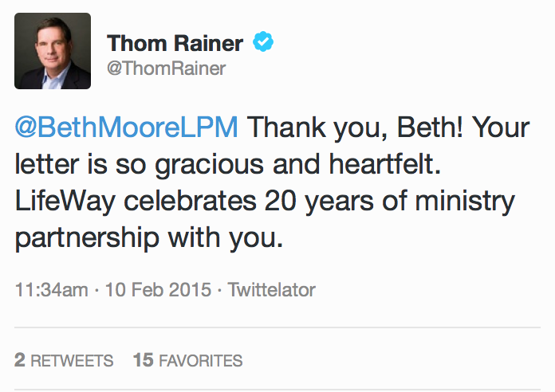Viewport: 555px width, 392px height.
Task: Open the @BethMooreLPM mention link
Action: coord(126,127)
